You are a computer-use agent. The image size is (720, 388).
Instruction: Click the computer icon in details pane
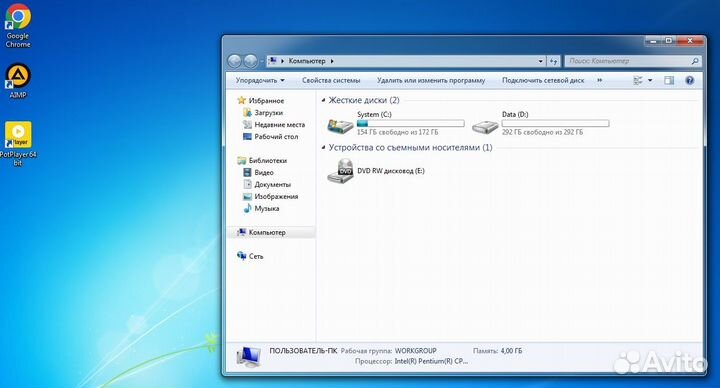point(248,356)
